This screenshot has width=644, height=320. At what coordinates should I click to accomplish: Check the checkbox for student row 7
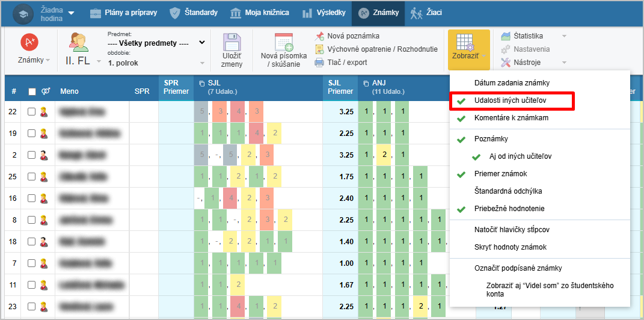pos(32,263)
